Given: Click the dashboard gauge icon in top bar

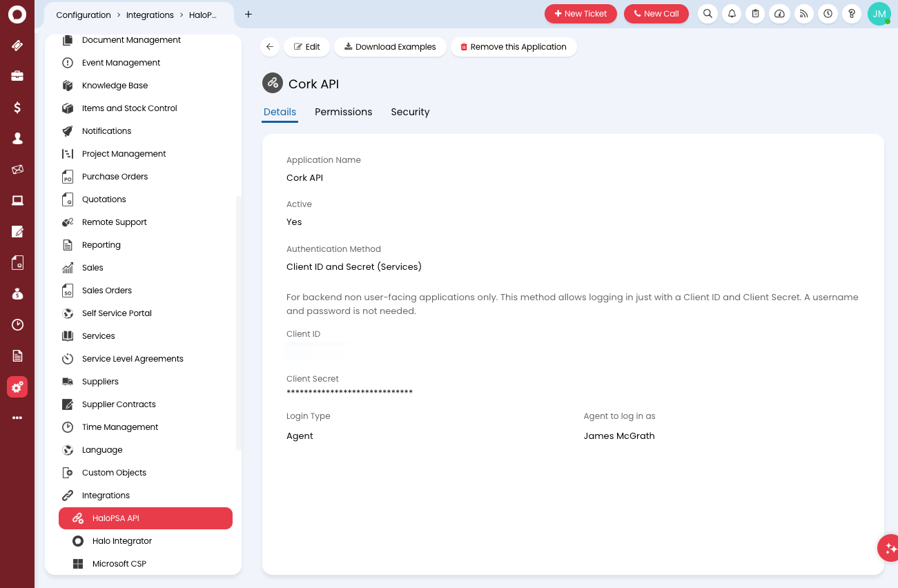Looking at the screenshot, I should click(779, 14).
